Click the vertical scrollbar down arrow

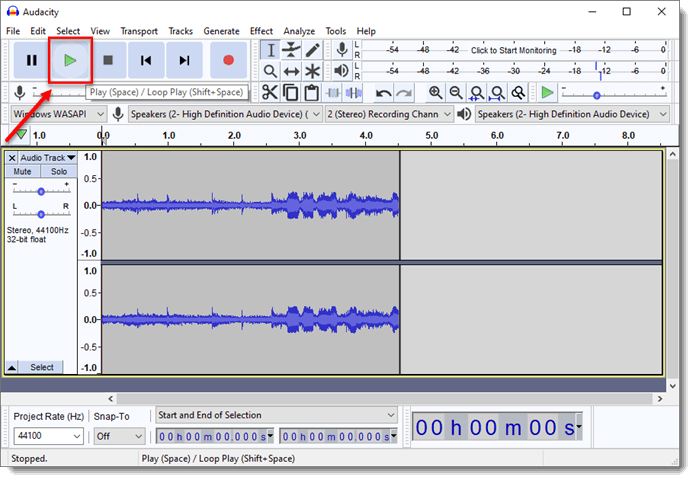[673, 386]
